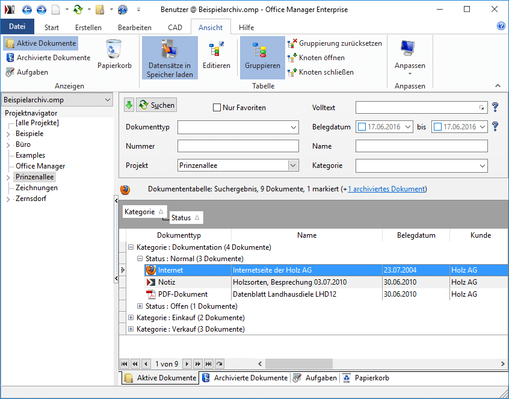509x399 pixels.
Task: Go to last record navigation button
Action: click(208, 364)
